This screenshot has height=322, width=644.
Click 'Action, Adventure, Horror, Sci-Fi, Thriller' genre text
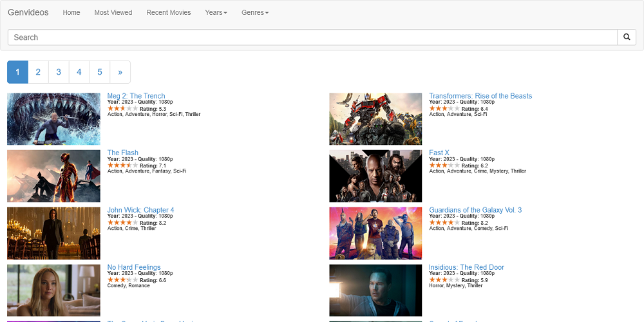point(154,114)
